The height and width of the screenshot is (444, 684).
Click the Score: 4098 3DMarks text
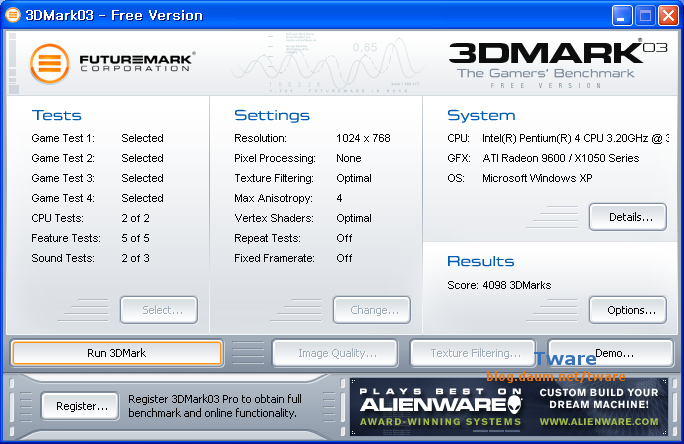coord(499,285)
